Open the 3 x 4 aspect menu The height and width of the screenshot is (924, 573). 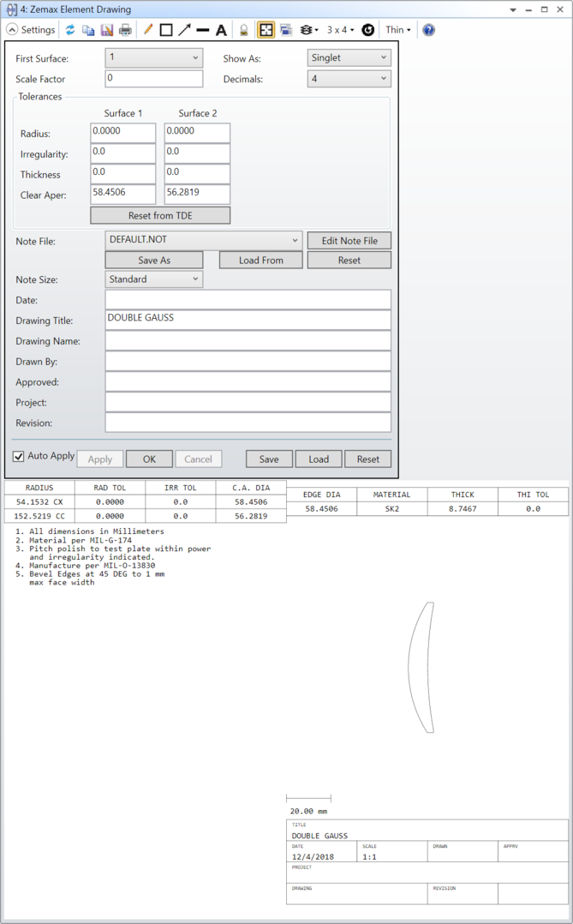click(340, 29)
